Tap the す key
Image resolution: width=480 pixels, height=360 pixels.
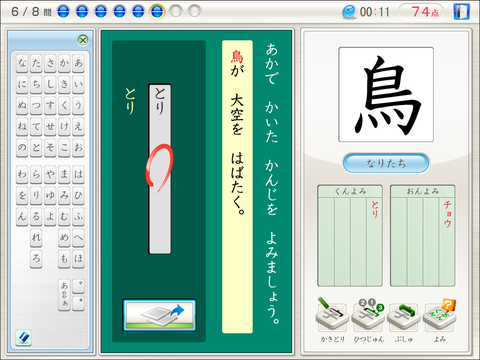50,105
